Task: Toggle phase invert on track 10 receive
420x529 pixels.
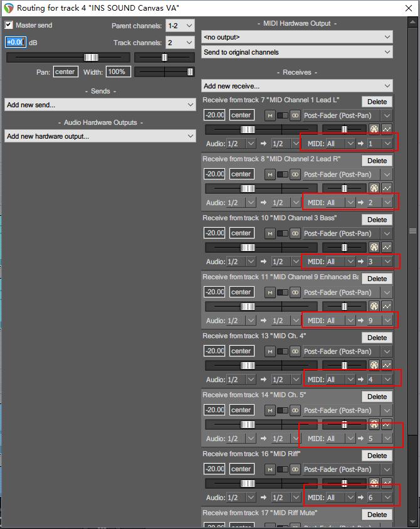Action: pos(283,233)
